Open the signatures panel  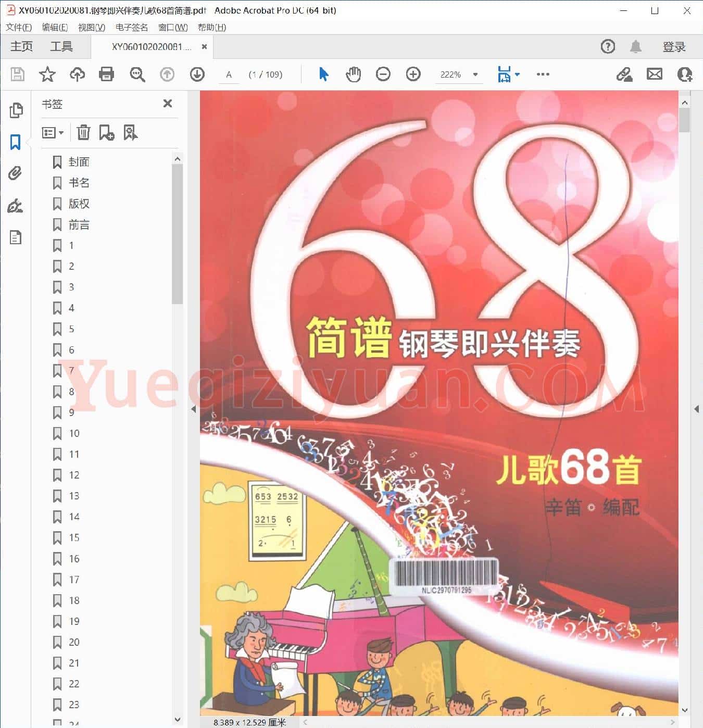click(16, 206)
